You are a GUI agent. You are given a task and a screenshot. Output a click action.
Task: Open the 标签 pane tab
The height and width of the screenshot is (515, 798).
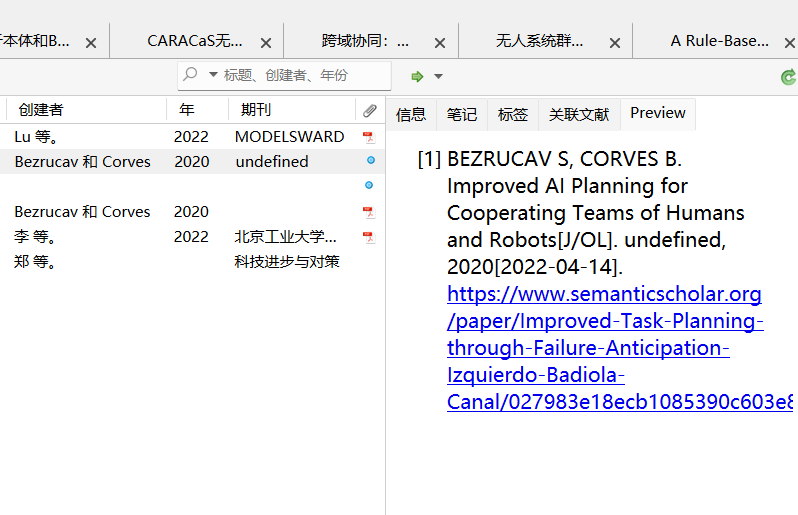click(x=512, y=114)
